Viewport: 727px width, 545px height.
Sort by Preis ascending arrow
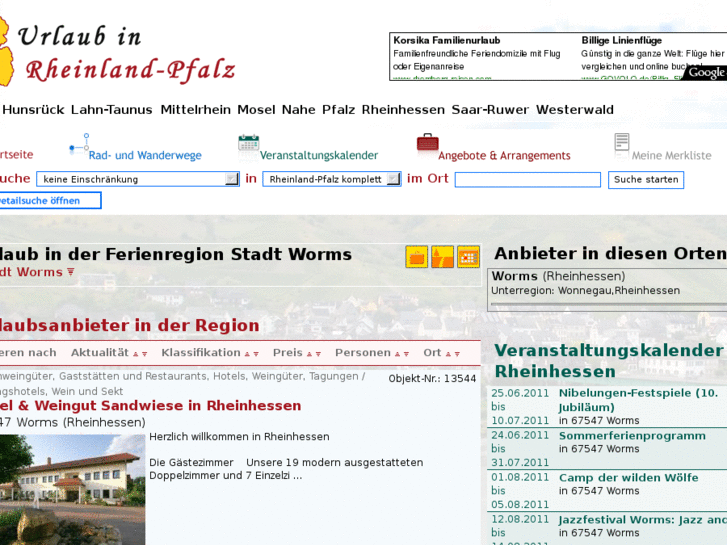pos(309,354)
